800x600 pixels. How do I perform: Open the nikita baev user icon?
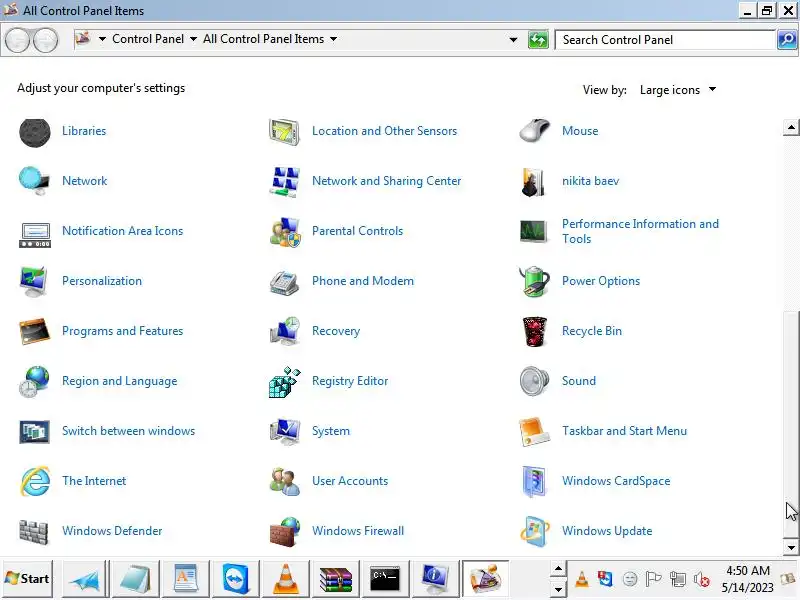[x=533, y=182]
